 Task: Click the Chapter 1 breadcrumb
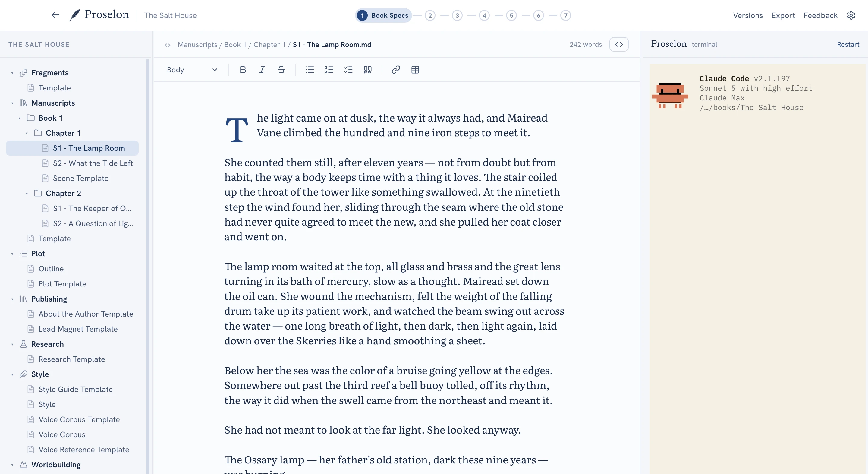point(269,45)
